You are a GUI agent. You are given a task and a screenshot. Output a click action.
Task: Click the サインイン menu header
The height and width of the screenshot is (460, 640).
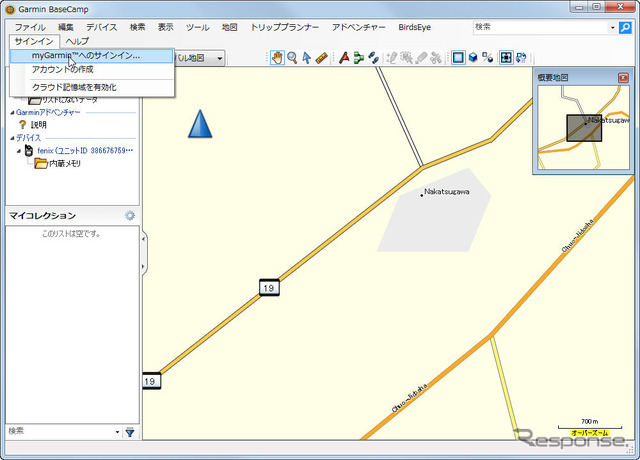coord(34,41)
